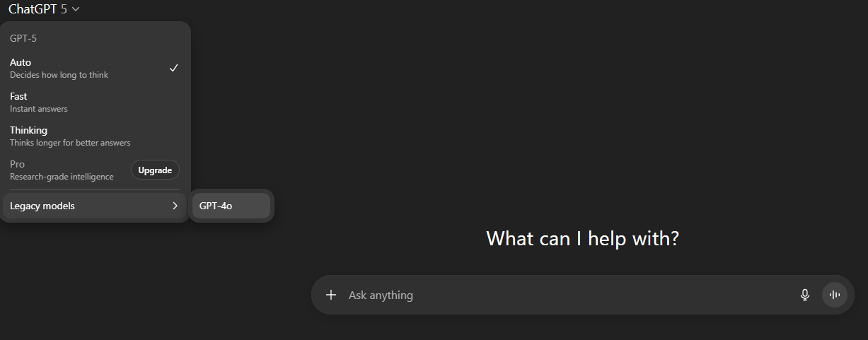Click the "What can I help with?" heading
This screenshot has height=340, width=868.
click(582, 238)
